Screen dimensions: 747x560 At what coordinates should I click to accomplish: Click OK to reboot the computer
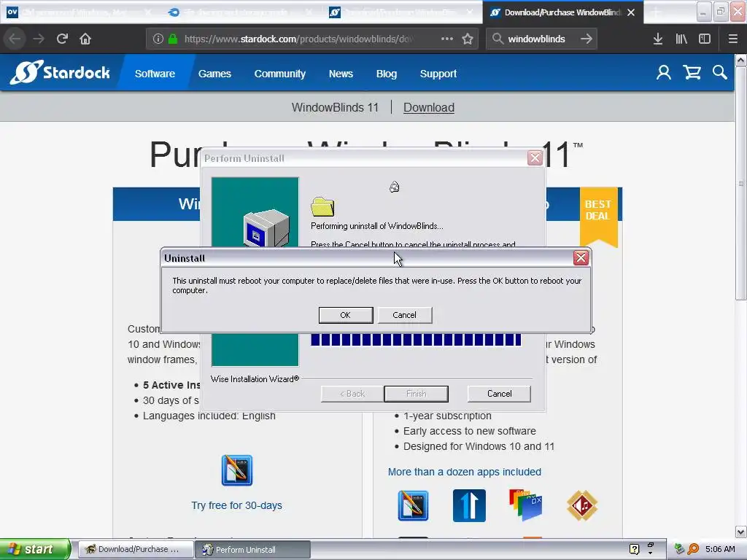[x=345, y=315]
